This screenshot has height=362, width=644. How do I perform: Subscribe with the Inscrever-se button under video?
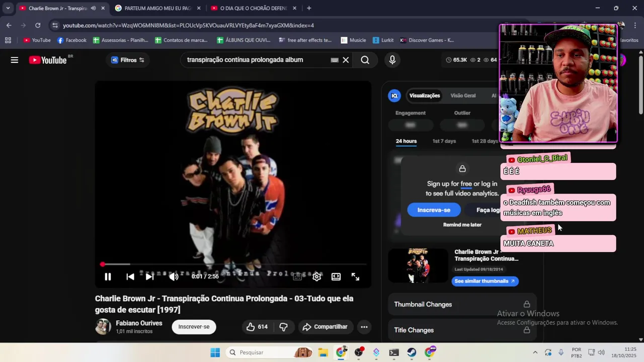click(x=194, y=327)
